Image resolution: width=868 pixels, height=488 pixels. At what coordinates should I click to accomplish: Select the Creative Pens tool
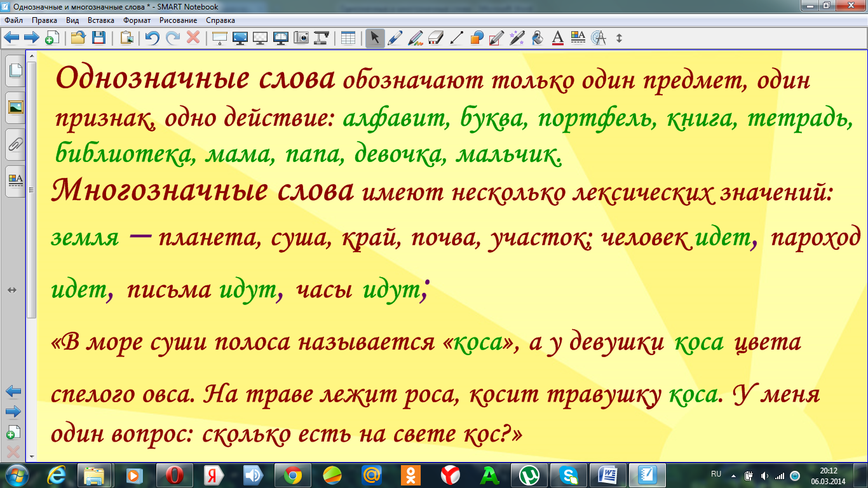tap(416, 38)
